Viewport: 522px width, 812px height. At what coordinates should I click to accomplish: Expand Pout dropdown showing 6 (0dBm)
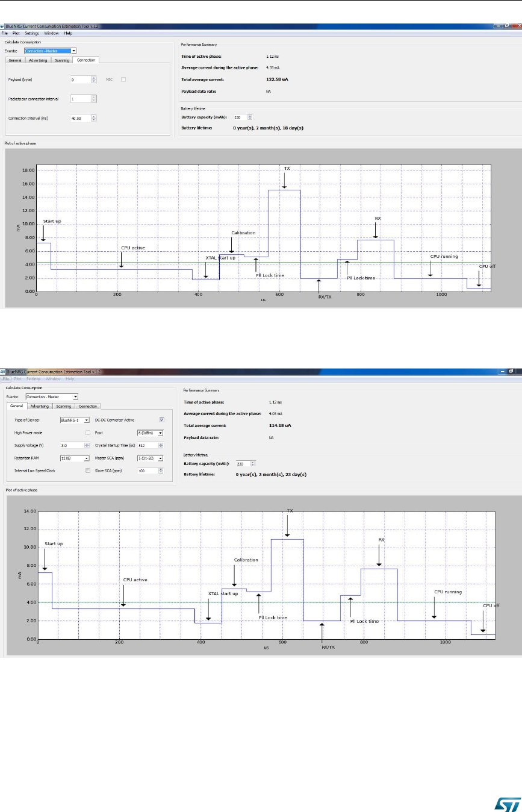click(150, 433)
